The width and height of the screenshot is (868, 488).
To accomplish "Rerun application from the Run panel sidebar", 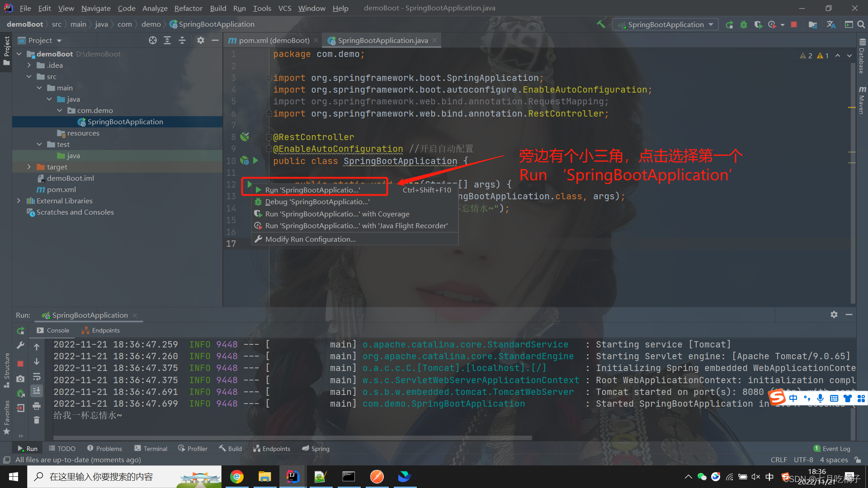I will [20, 331].
